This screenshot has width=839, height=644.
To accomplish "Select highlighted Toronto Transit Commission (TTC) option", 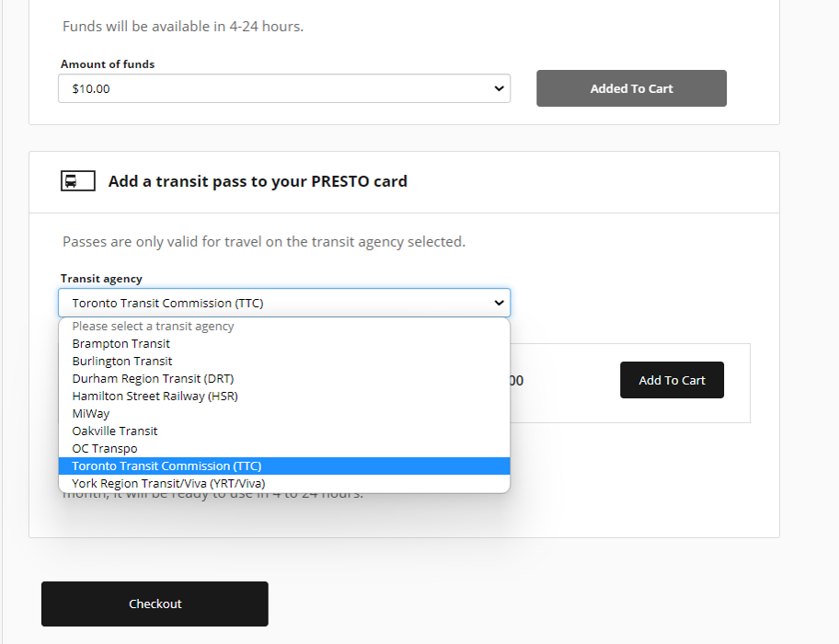I will [284, 466].
